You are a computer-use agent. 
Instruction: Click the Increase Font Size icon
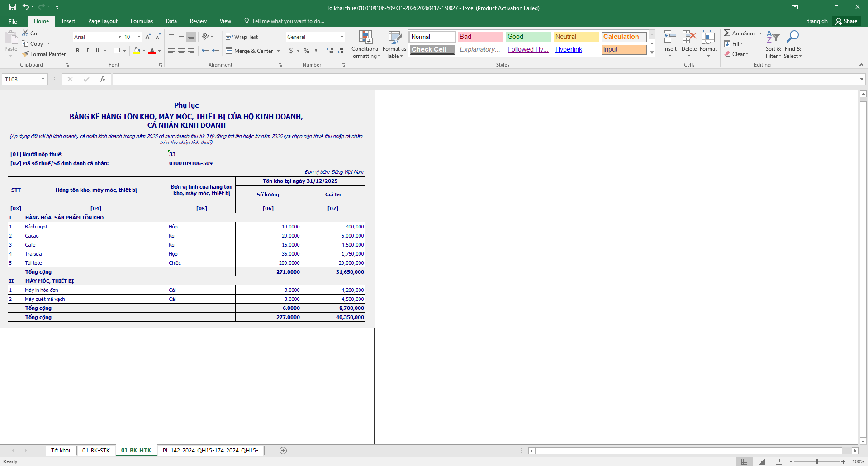point(148,37)
